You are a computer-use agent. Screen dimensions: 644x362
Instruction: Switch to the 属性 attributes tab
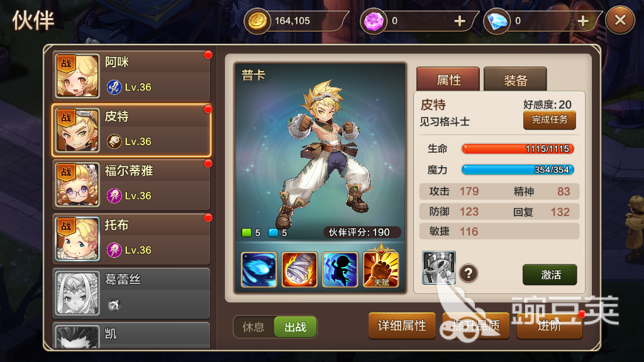coord(448,80)
